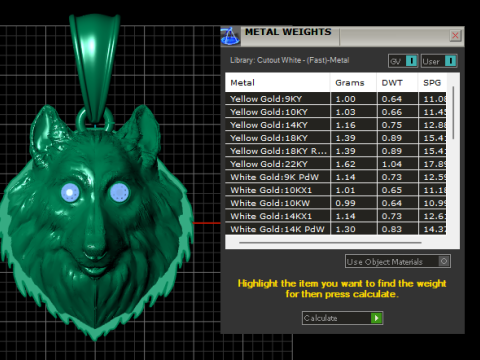The width and height of the screenshot is (480, 360).
Task: Click the DWT column header
Action: pyautogui.click(x=397, y=83)
